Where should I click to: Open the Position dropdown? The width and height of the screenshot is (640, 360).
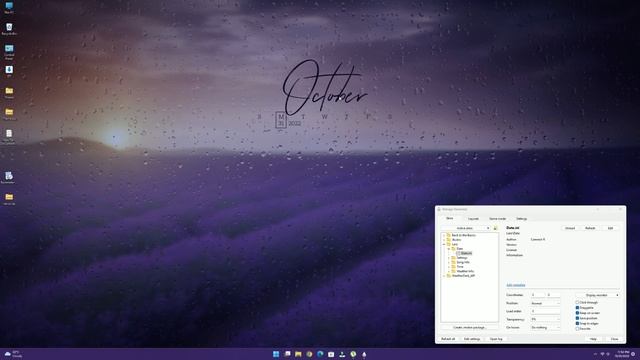pos(545,303)
